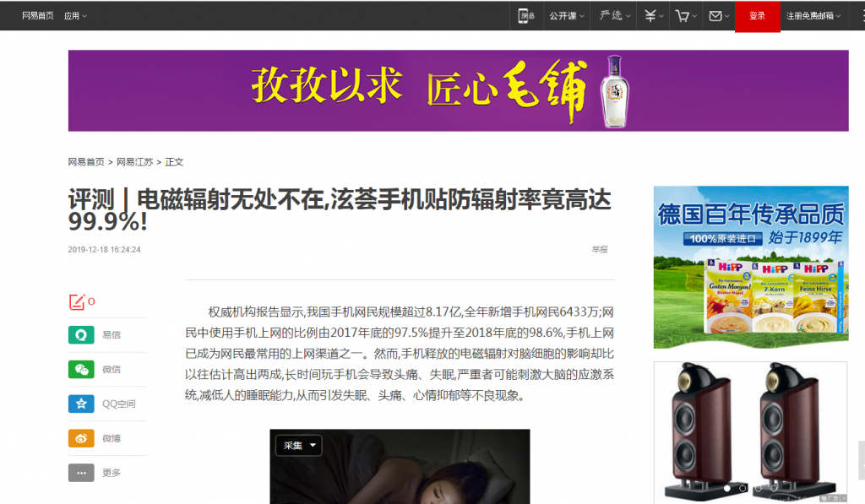
Task: Click the 易信 share label
Action: pyautogui.click(x=112, y=334)
